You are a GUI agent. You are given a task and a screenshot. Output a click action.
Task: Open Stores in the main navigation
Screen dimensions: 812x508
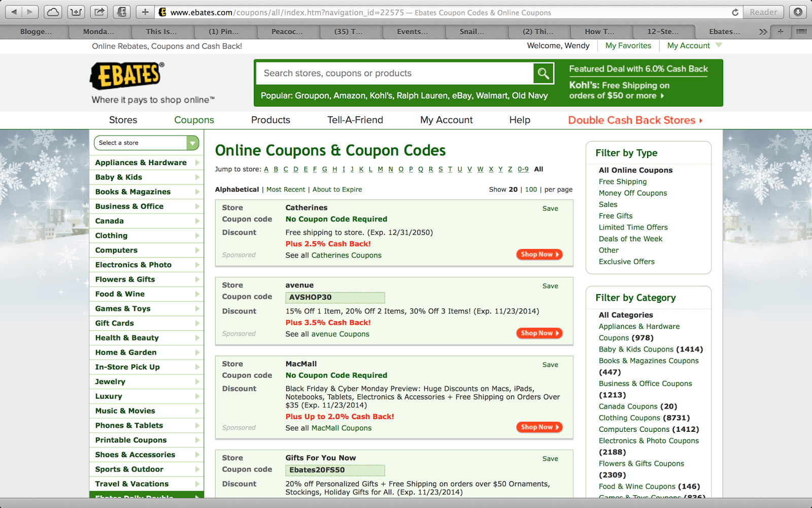click(x=123, y=120)
